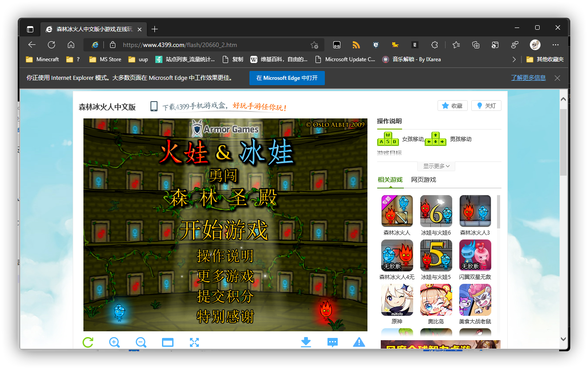Open comments via the speech bubble icon
Image resolution: width=588 pixels, height=369 pixels.
(x=332, y=342)
